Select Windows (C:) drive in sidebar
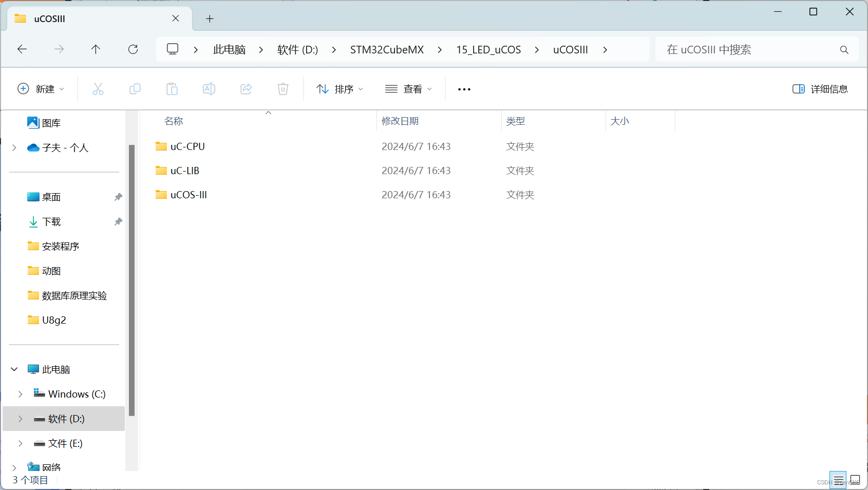The width and height of the screenshot is (868, 490). (77, 394)
